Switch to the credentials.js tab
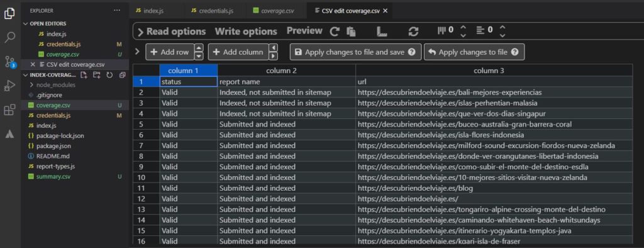 coord(212,11)
